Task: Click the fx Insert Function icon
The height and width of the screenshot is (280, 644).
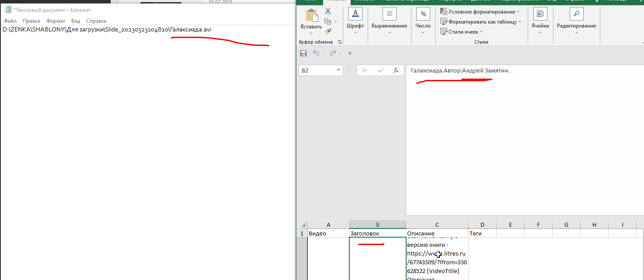Action: [396, 70]
